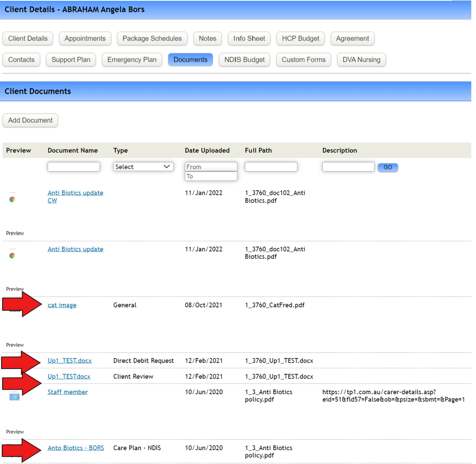Open the Type filter dropdown showing Select
Viewport: 476px width, 464px height.
coord(143,166)
